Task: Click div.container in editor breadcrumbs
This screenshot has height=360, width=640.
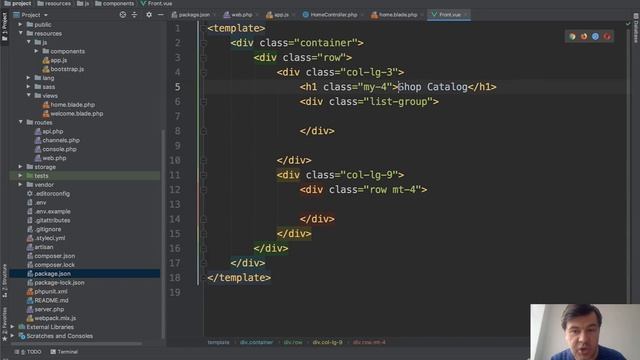Action: 256,342
